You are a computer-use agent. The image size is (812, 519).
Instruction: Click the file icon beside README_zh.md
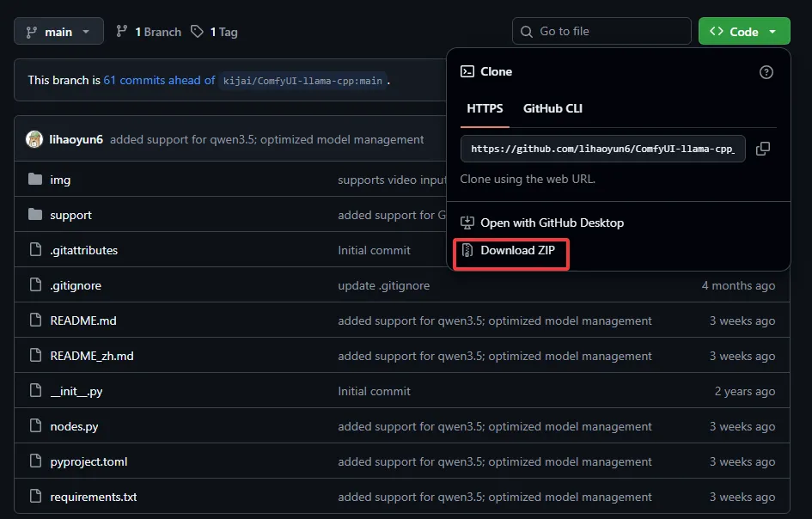(x=35, y=356)
